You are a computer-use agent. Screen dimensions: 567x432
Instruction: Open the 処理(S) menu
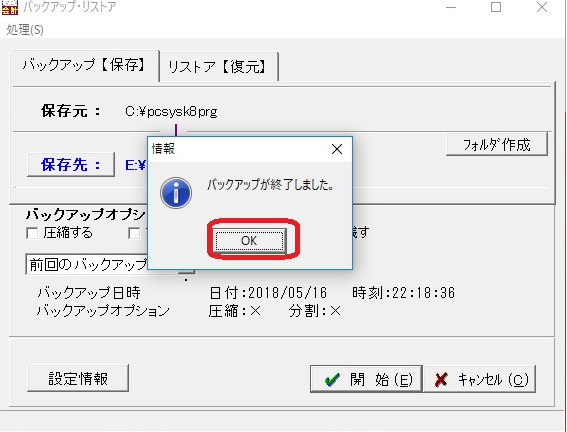(x=25, y=30)
